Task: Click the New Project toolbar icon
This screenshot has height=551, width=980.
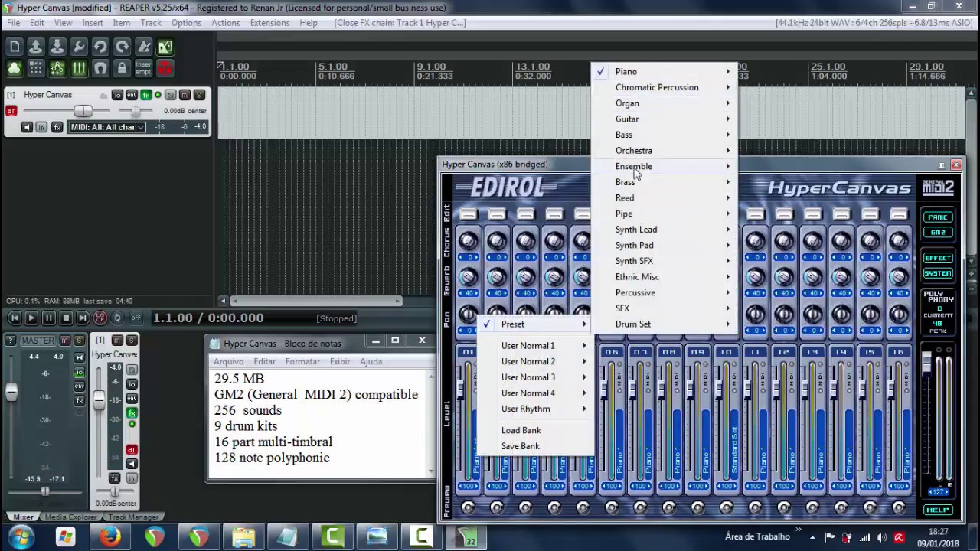Action: [x=15, y=47]
